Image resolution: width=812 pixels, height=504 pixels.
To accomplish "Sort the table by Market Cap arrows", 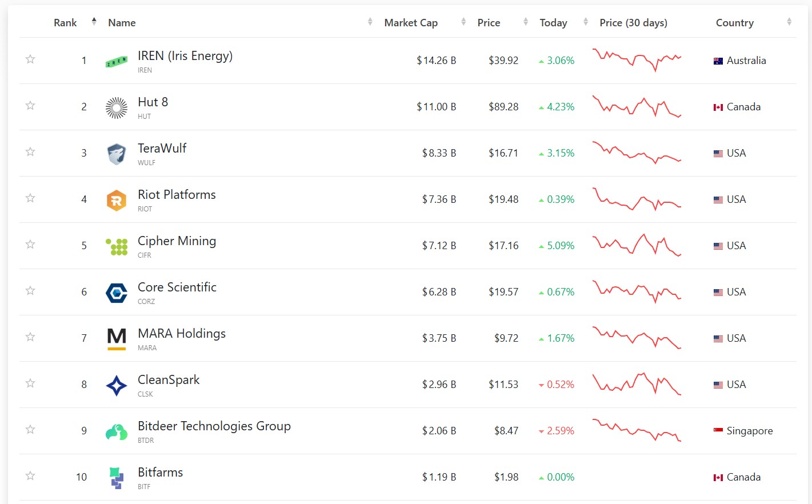I will click(x=463, y=22).
